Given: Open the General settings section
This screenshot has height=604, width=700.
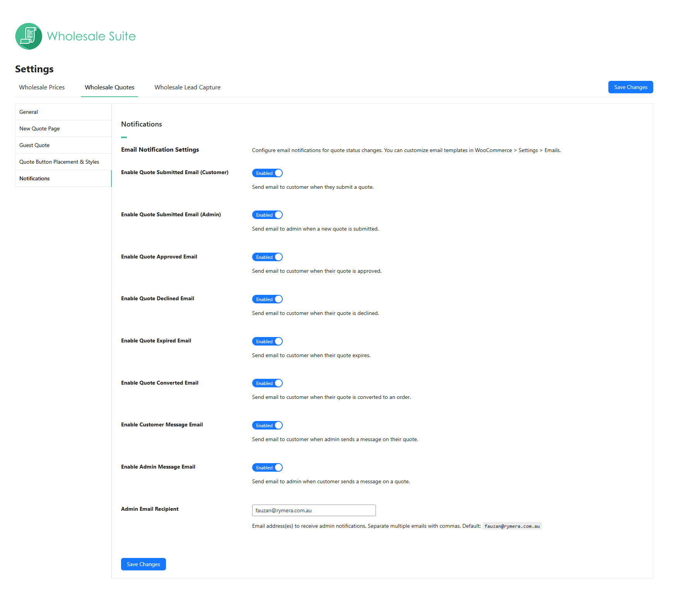Looking at the screenshot, I should (x=29, y=112).
